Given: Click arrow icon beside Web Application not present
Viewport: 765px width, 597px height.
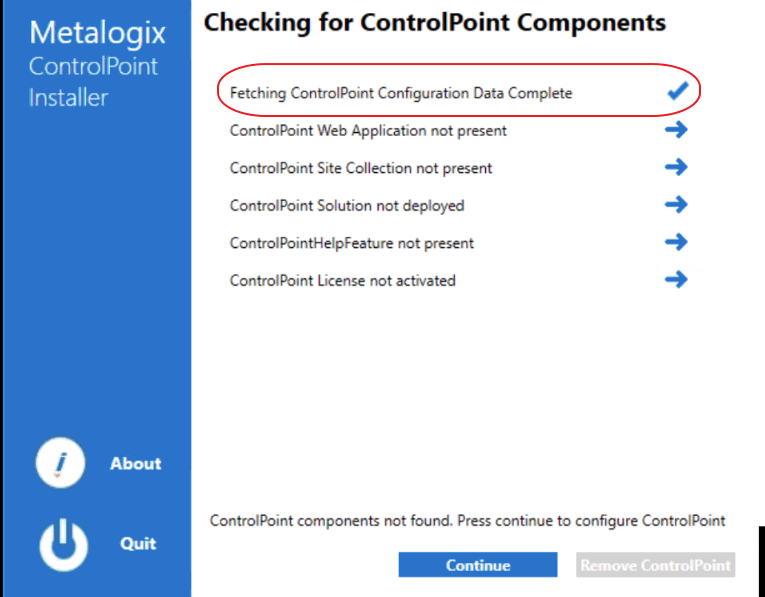Looking at the screenshot, I should [676, 129].
